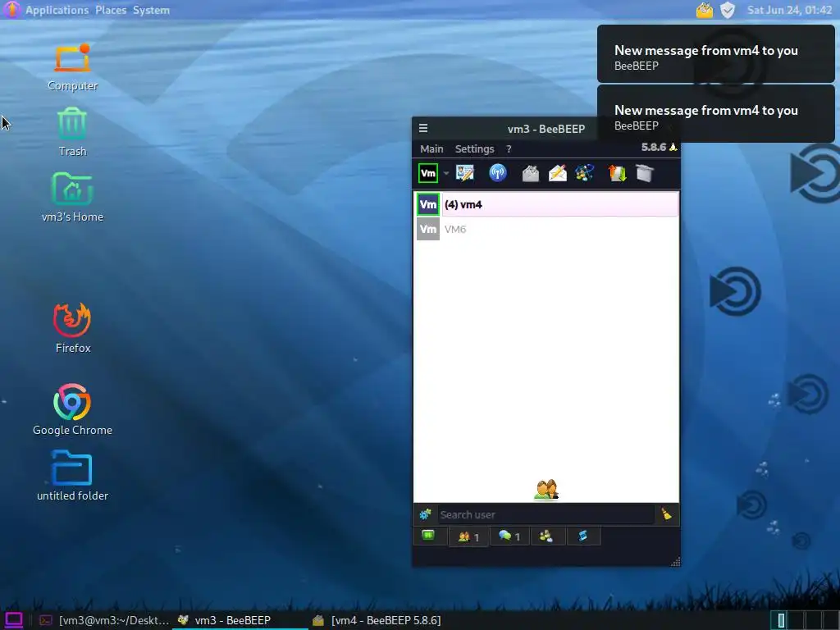Click the Vm user status avatar button
840x630 pixels.
point(428,173)
